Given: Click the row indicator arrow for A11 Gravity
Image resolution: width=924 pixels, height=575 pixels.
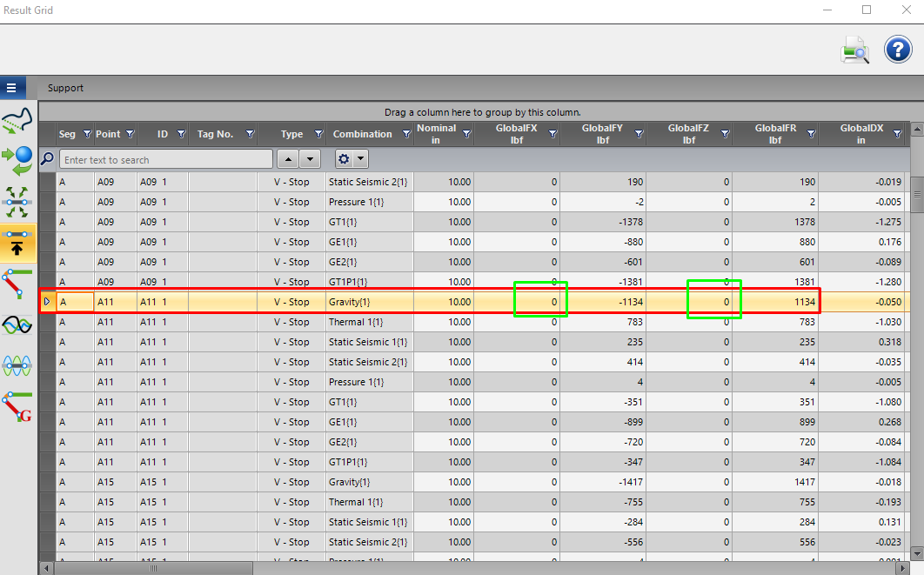Looking at the screenshot, I should [47, 302].
